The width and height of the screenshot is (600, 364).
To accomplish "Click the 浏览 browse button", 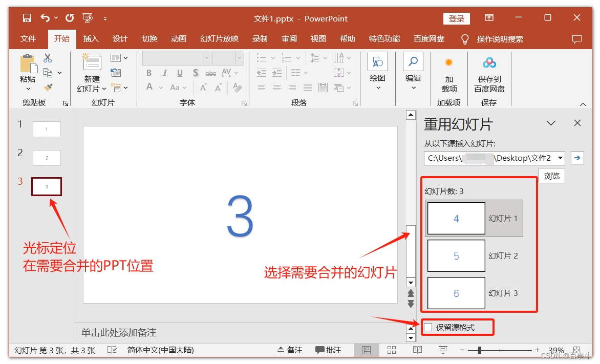I will pos(552,176).
